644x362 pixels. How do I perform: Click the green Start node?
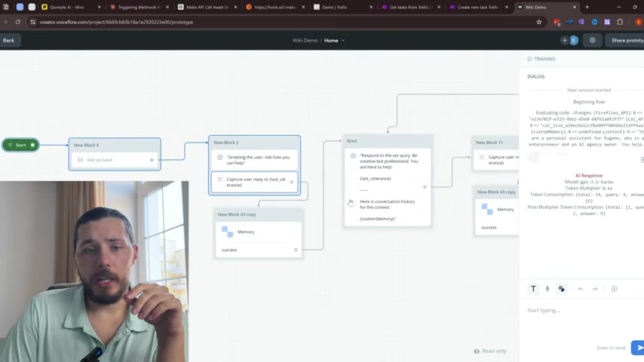pos(20,145)
